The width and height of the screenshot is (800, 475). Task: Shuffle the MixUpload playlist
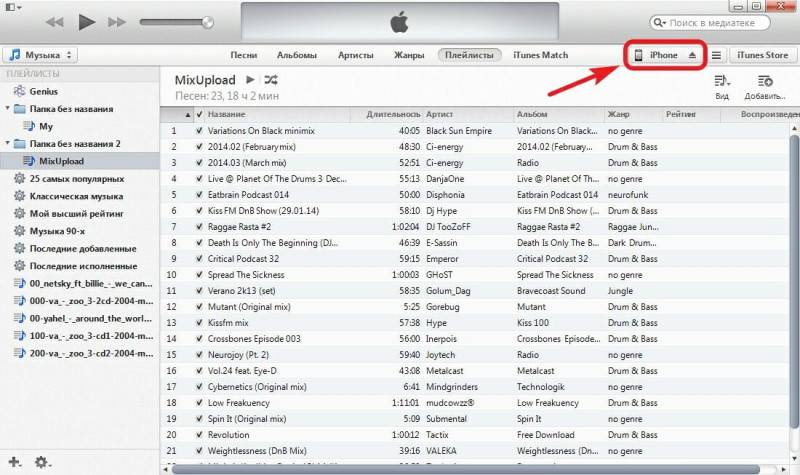click(x=272, y=80)
